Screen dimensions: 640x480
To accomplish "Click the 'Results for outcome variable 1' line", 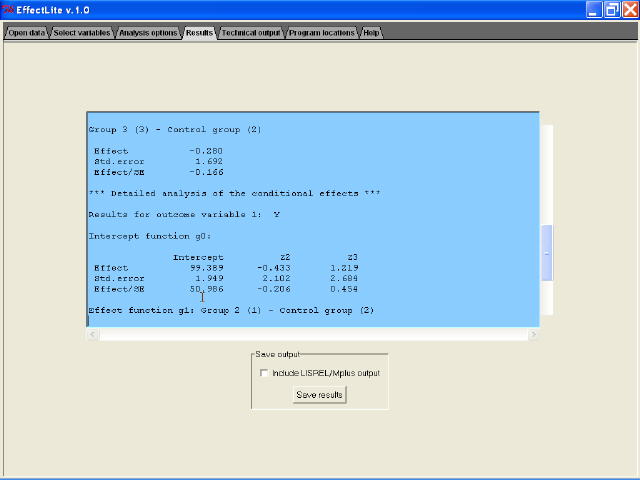I will [x=184, y=215].
